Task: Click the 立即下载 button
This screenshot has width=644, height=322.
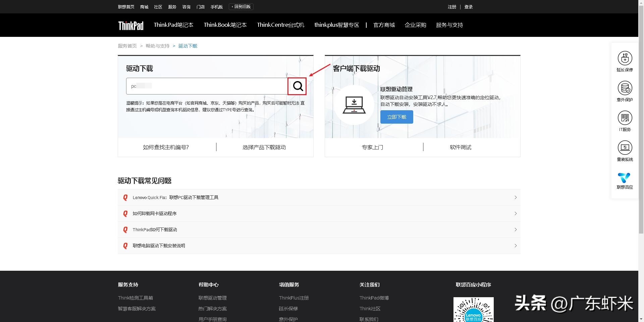Action: pos(396,117)
